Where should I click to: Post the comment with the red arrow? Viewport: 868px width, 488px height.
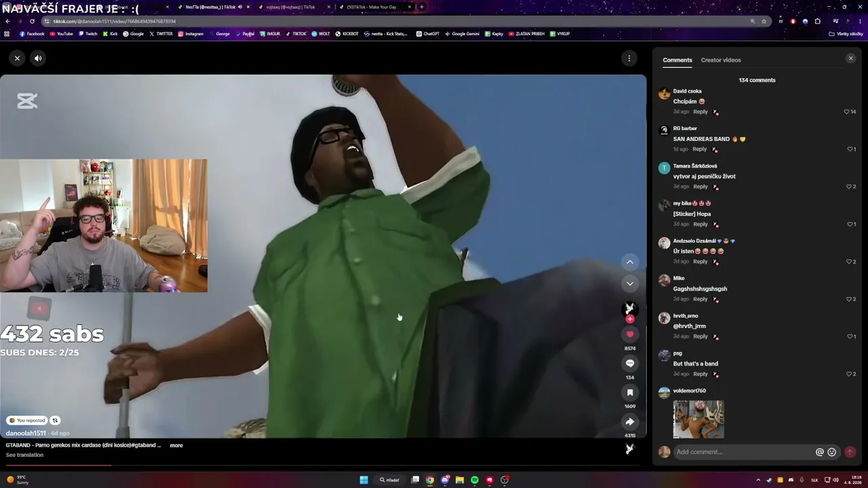pos(850,452)
